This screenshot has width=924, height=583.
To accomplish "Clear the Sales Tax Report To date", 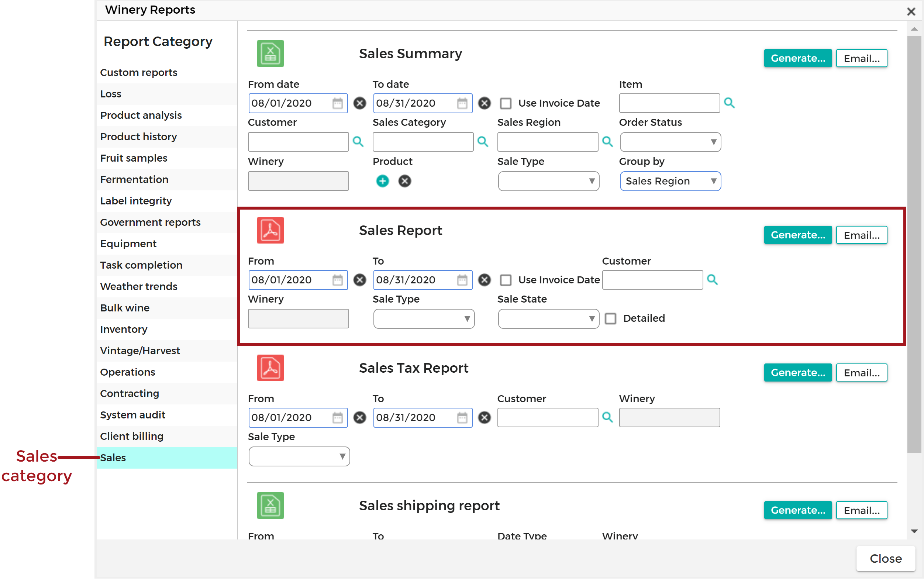I will [484, 418].
